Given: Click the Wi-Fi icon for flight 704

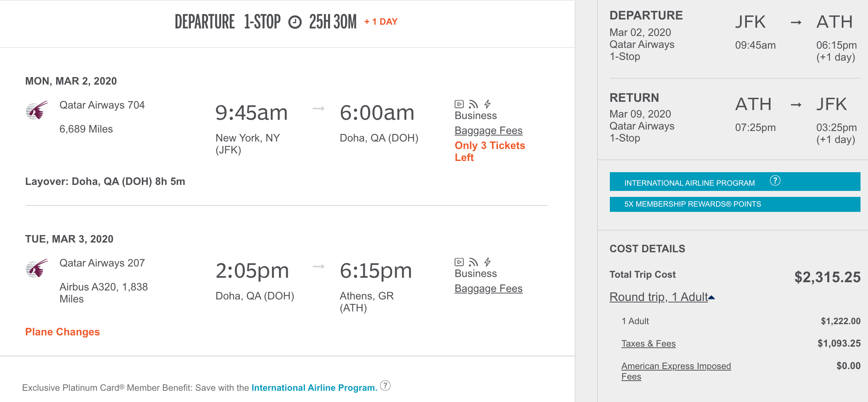Looking at the screenshot, I should (473, 104).
